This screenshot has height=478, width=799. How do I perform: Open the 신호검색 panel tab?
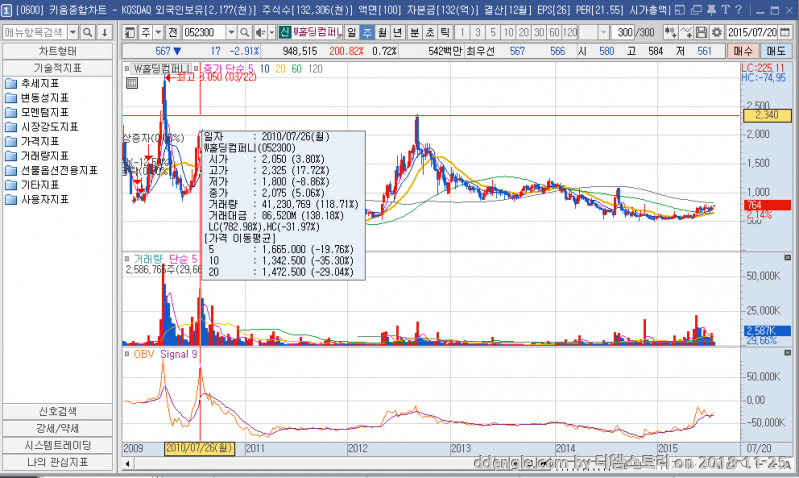(58, 411)
